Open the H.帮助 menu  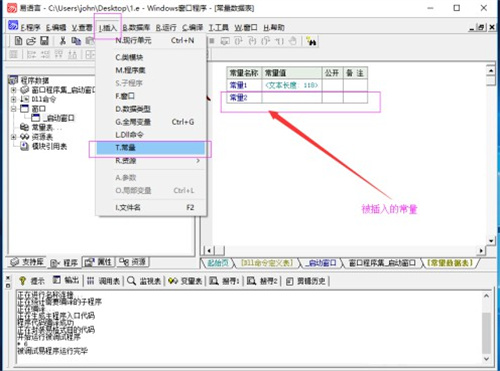point(274,28)
